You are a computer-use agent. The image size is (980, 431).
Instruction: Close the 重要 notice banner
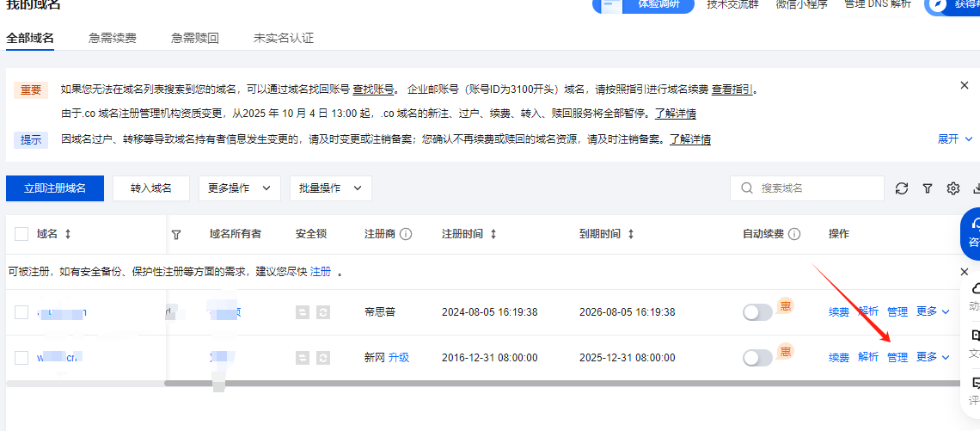[965, 86]
